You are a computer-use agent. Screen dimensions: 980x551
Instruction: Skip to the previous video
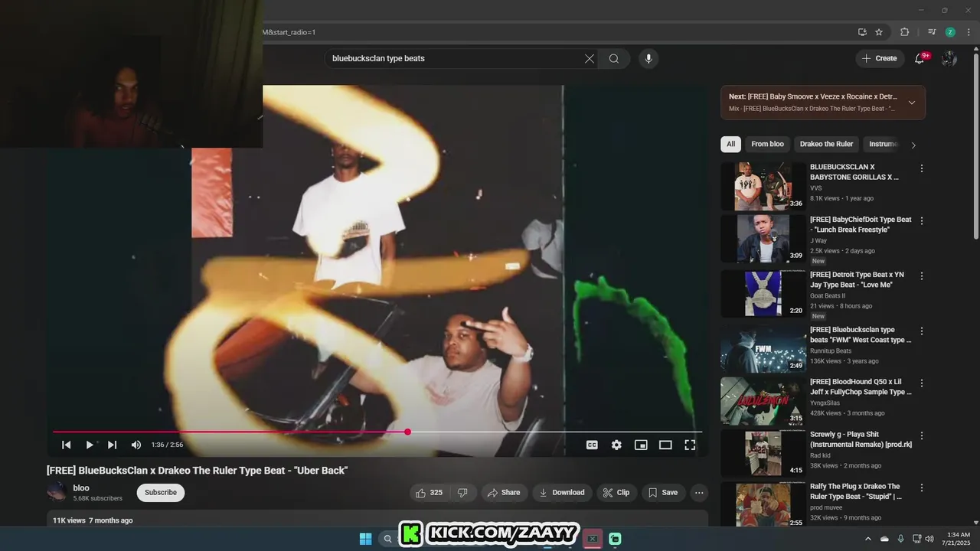point(67,445)
